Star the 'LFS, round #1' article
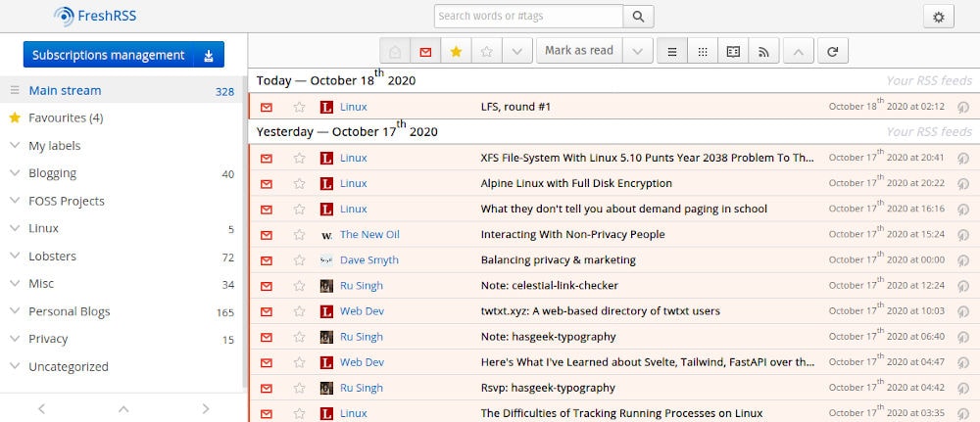Image resolution: width=980 pixels, height=422 pixels. click(299, 107)
